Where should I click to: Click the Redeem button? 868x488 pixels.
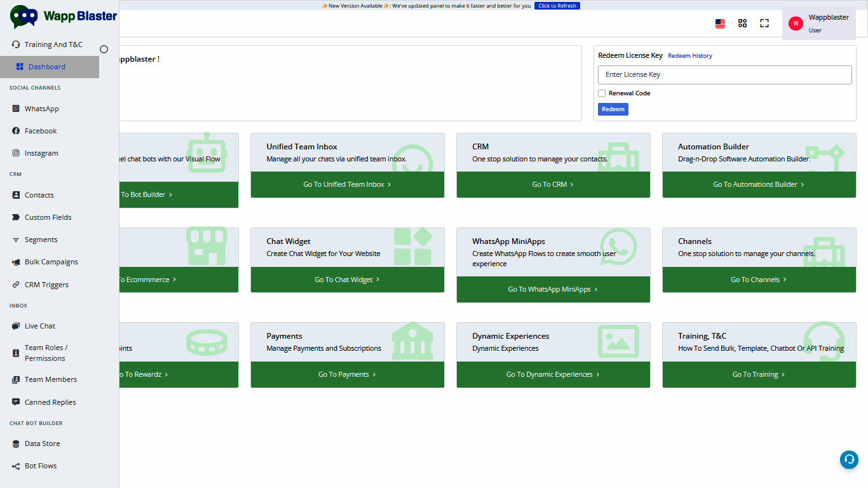tap(613, 109)
